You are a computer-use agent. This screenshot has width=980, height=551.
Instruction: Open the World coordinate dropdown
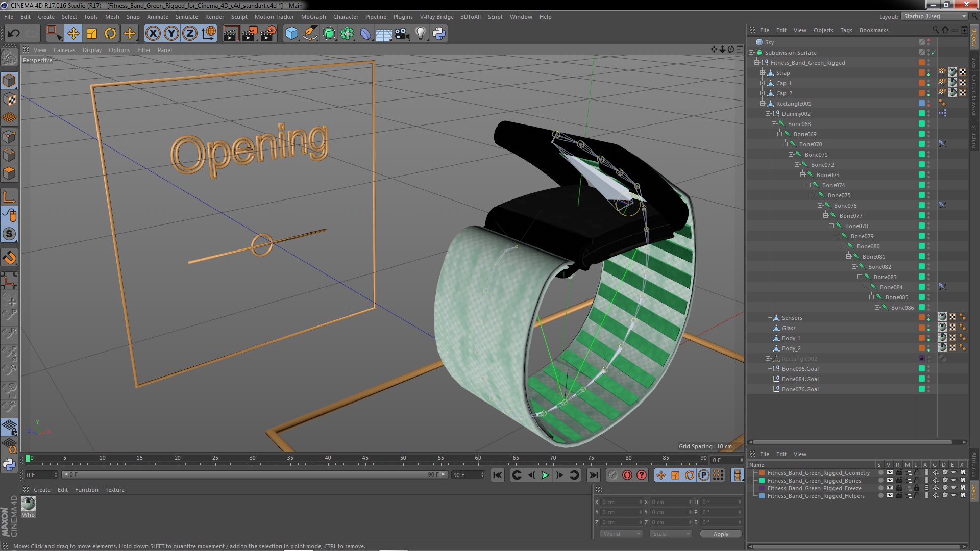[x=621, y=534]
